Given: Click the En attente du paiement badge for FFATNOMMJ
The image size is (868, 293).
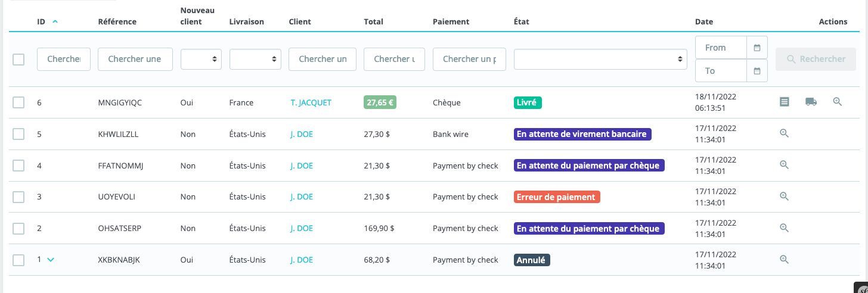Looking at the screenshot, I should 589,166.
